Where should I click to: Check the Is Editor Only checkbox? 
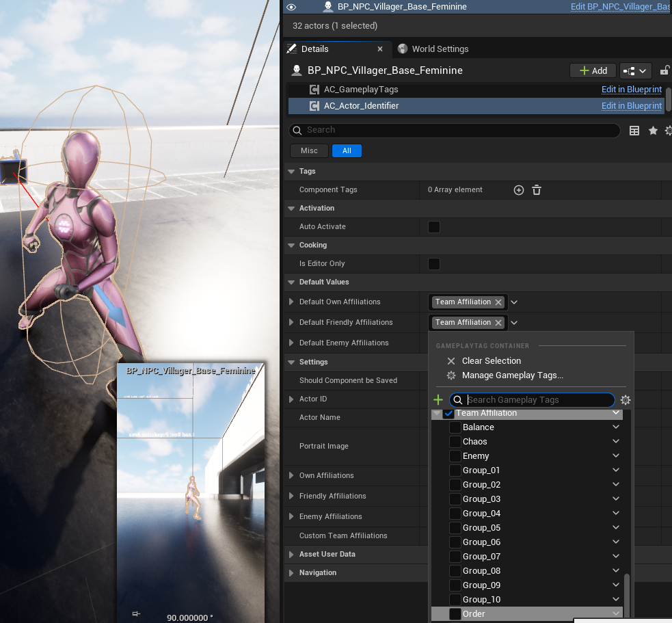point(434,264)
